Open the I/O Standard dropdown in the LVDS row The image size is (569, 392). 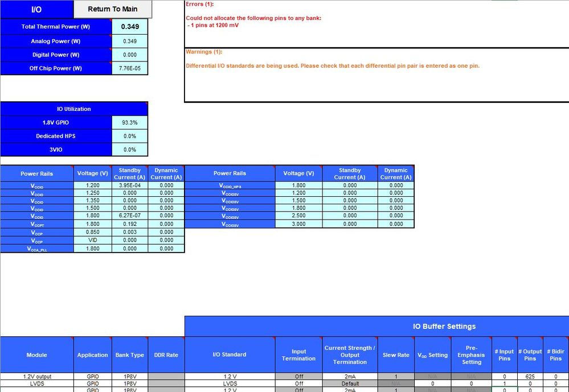(x=230, y=383)
